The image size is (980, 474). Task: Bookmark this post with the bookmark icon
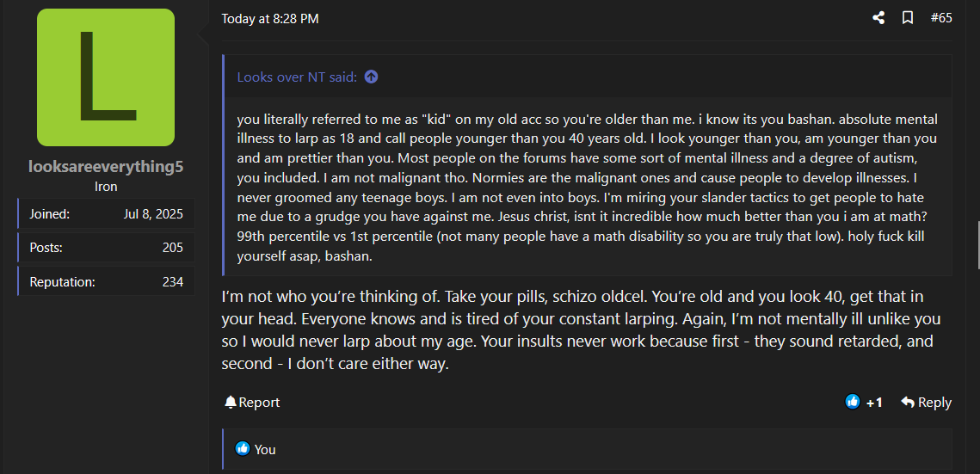click(908, 18)
